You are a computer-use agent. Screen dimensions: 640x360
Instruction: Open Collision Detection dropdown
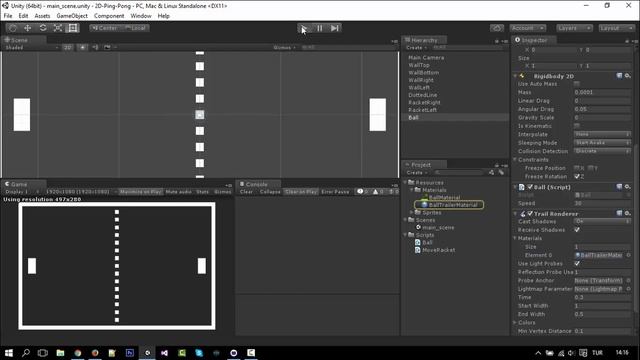point(602,151)
